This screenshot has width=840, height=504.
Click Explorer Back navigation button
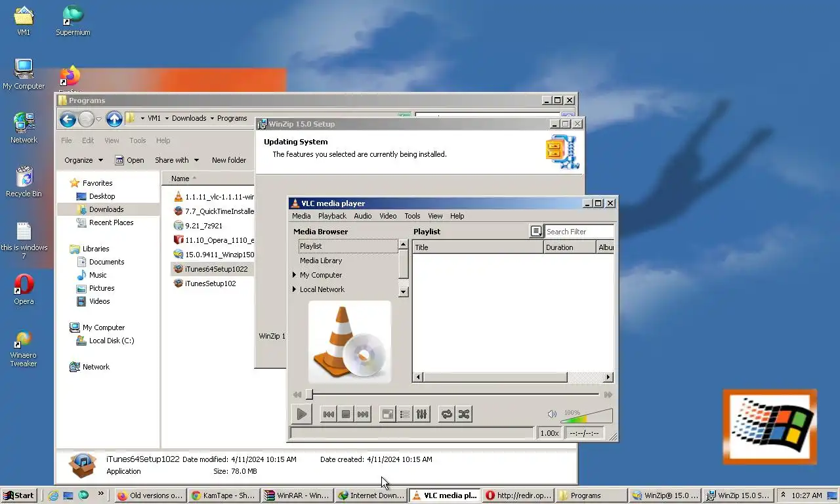[68, 119]
